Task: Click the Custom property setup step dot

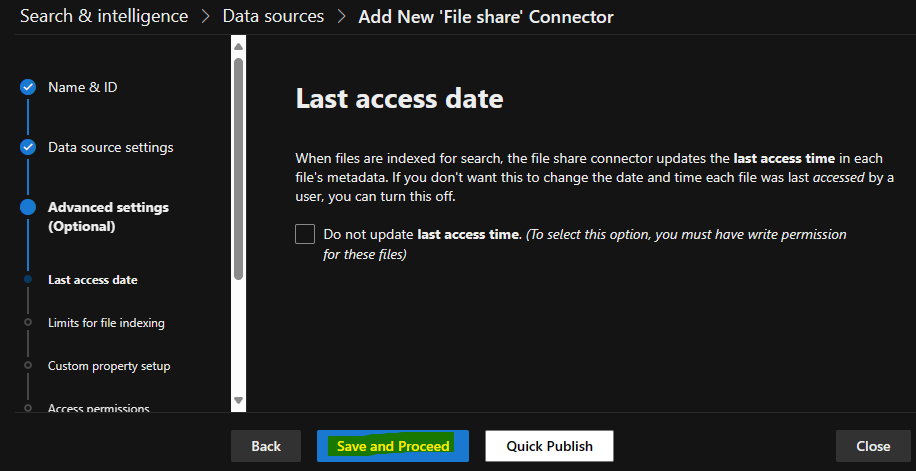Action: point(27,365)
